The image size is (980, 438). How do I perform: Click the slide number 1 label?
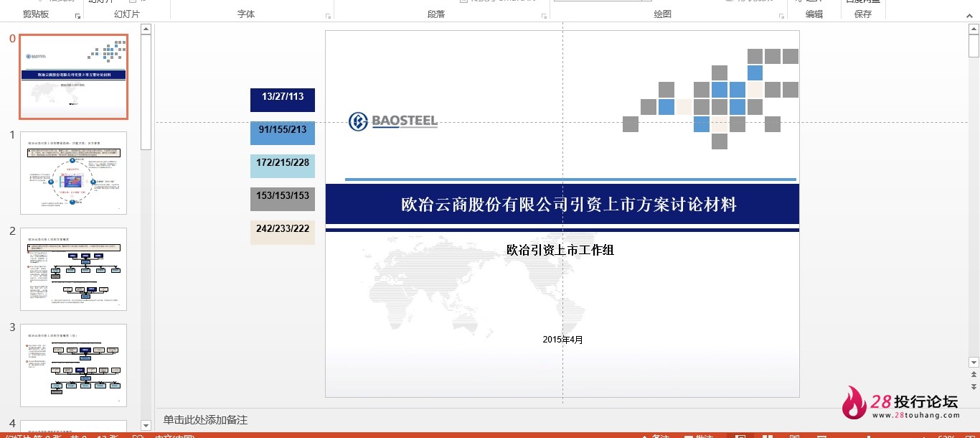point(12,135)
